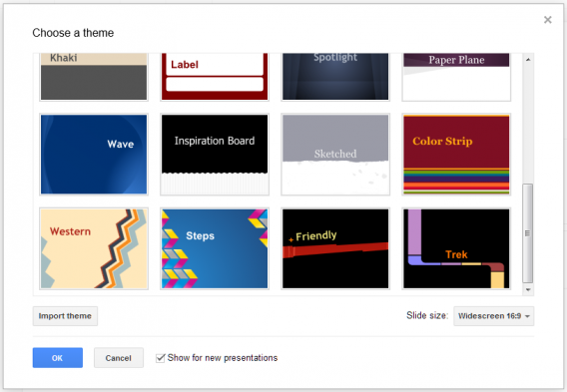
Task: Toggle Show for new presentations checkbox
Action: (x=160, y=358)
